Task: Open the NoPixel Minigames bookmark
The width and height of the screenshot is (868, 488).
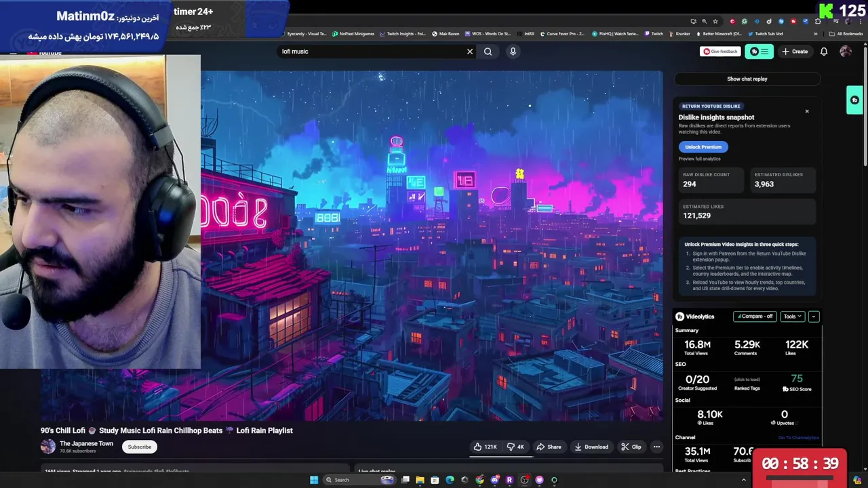Action: click(353, 34)
